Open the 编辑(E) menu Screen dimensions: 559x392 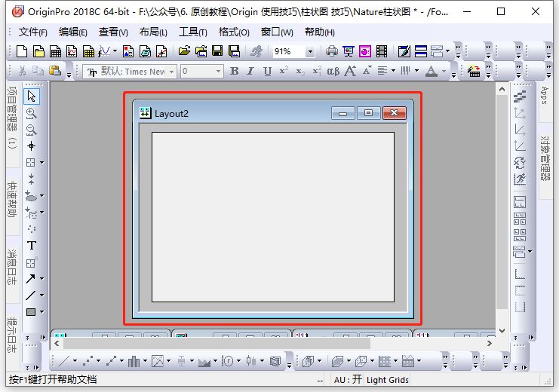click(x=72, y=32)
